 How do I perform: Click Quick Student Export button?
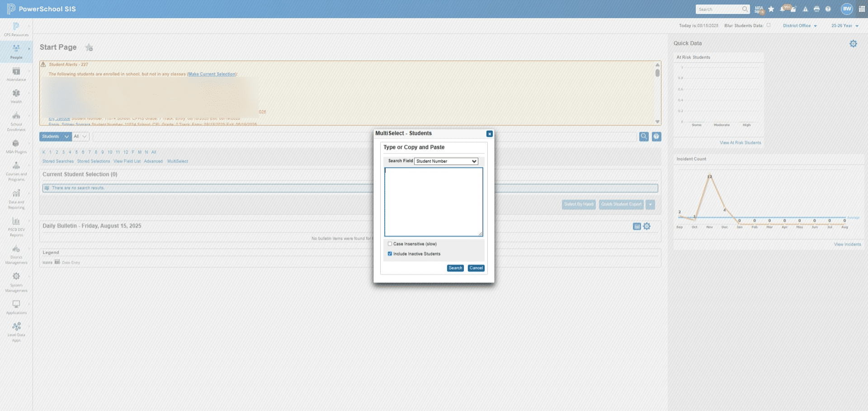(621, 205)
